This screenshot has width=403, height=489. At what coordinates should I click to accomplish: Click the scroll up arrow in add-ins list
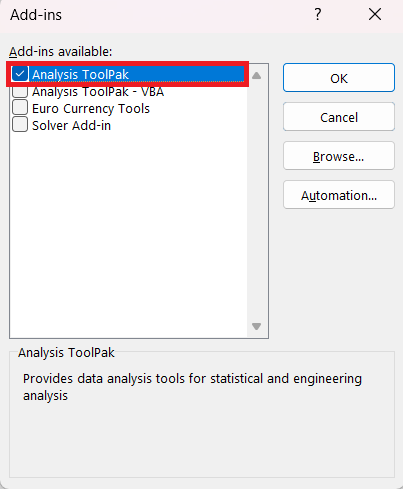click(x=257, y=76)
